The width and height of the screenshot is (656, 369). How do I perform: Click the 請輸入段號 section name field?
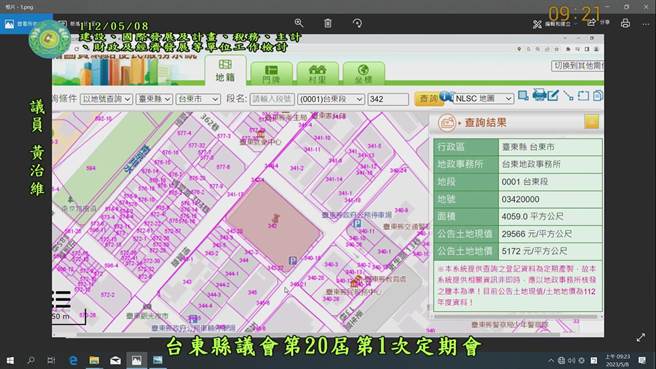272,99
